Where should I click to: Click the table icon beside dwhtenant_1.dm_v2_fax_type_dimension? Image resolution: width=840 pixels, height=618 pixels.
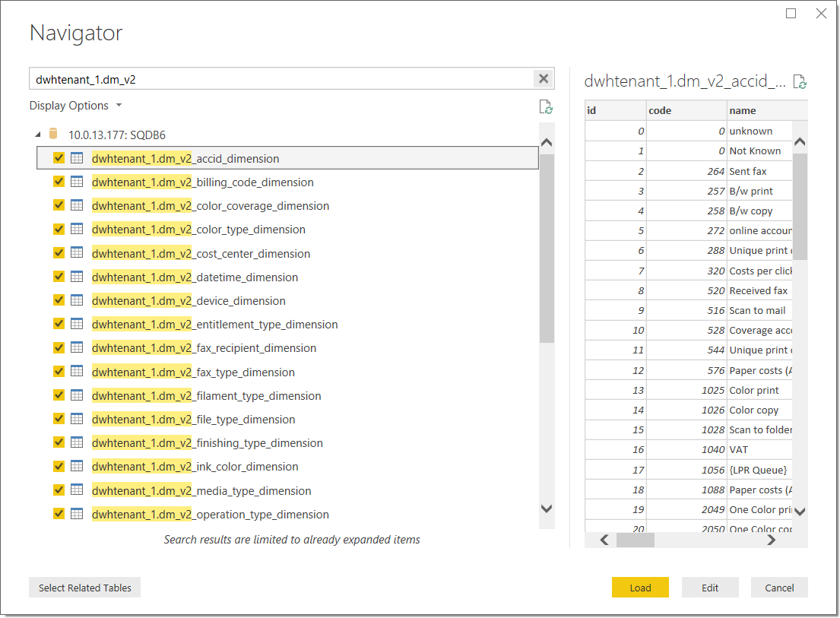tap(77, 371)
